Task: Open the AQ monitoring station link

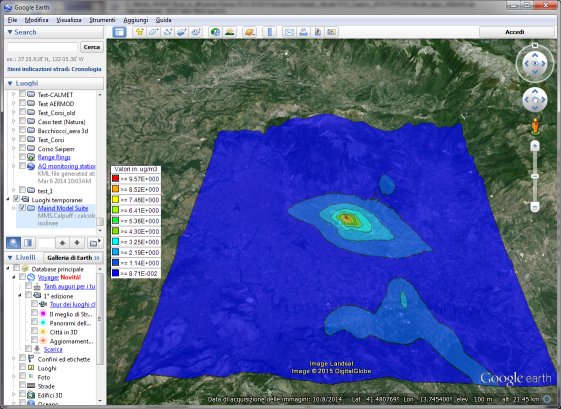Action: pyautogui.click(x=67, y=166)
